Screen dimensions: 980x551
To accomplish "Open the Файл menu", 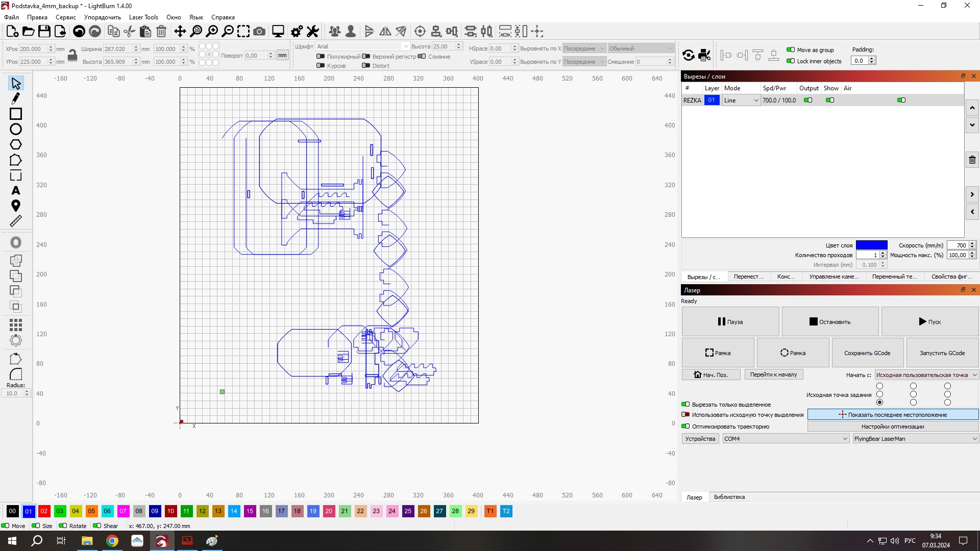I will point(11,17).
